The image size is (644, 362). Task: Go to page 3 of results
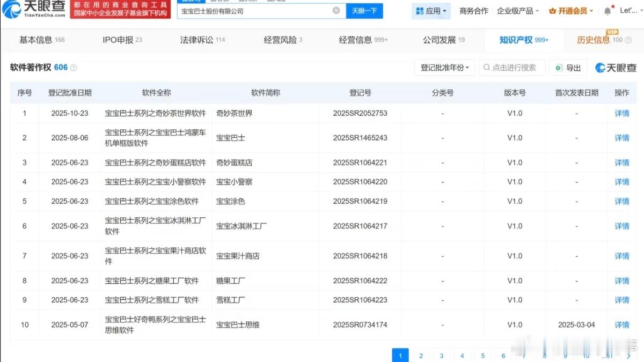(442, 356)
